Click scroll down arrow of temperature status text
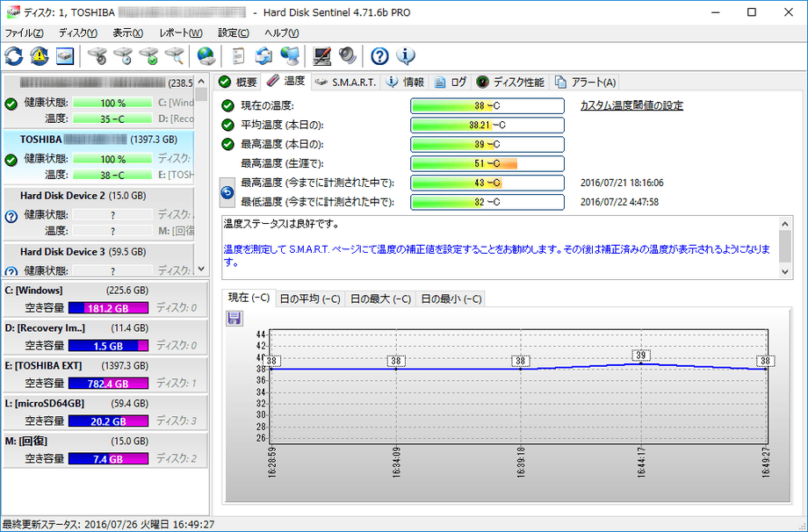 (x=785, y=271)
